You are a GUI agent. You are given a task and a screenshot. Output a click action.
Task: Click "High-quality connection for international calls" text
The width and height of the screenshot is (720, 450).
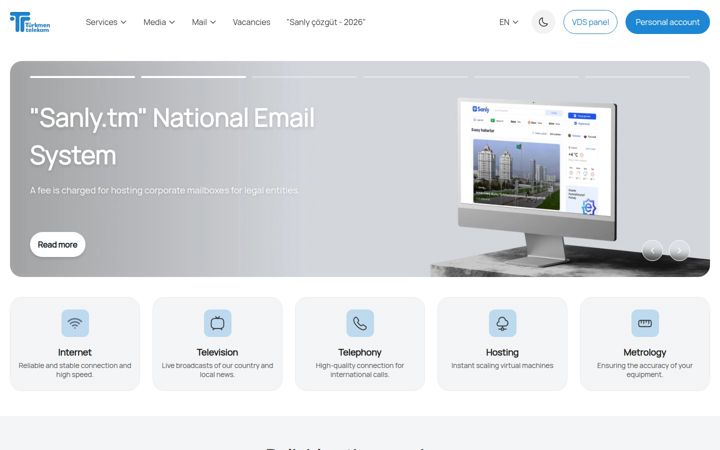coord(360,370)
